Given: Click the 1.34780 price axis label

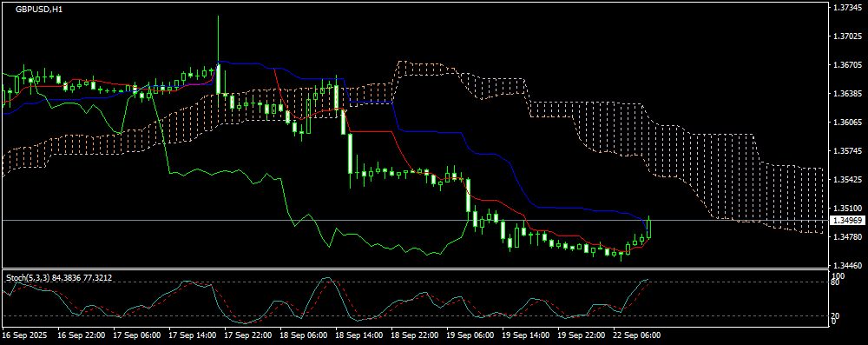Looking at the screenshot, I should pos(847,237).
